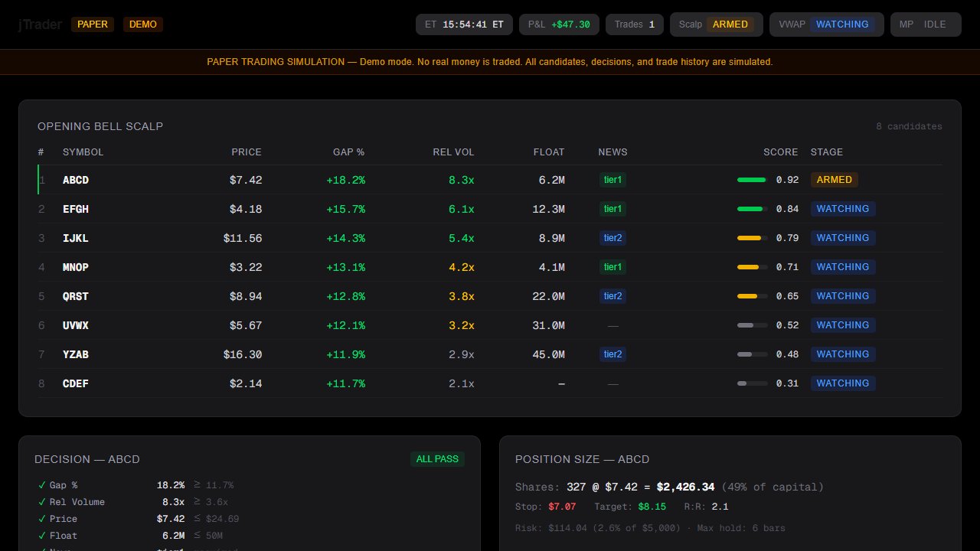980x551 pixels.
Task: Select the EFGH symbol row
Action: [x=490, y=209]
